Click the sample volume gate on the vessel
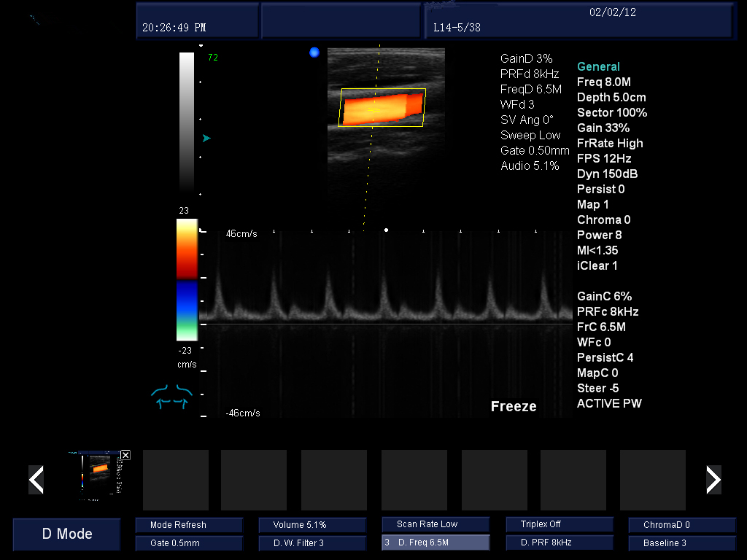The width and height of the screenshot is (747, 560). click(374, 109)
